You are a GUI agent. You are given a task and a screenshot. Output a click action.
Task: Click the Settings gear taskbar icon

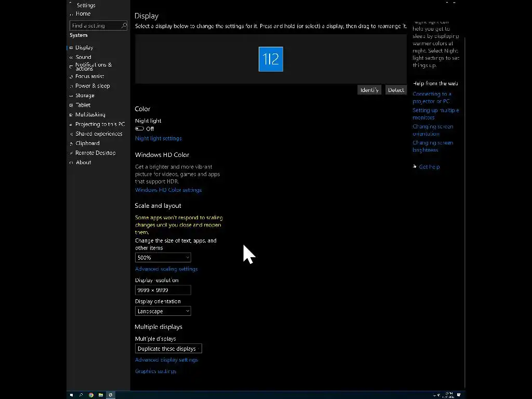point(110,395)
